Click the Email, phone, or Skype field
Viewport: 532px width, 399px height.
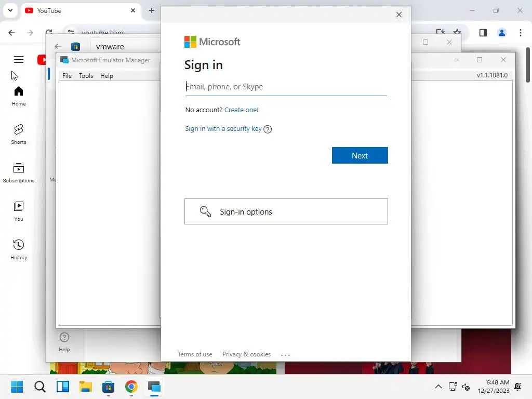(x=286, y=87)
